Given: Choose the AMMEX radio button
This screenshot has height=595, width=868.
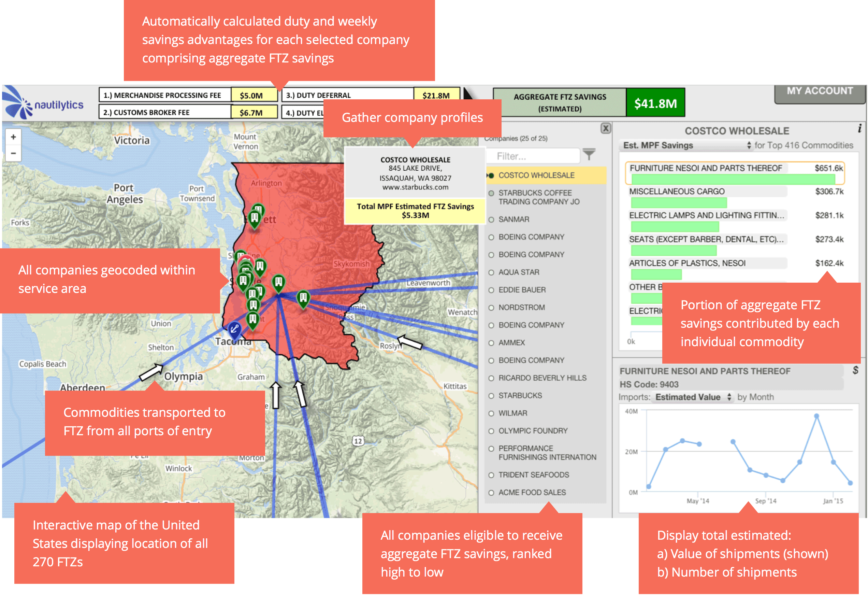Looking at the screenshot, I should 491,343.
